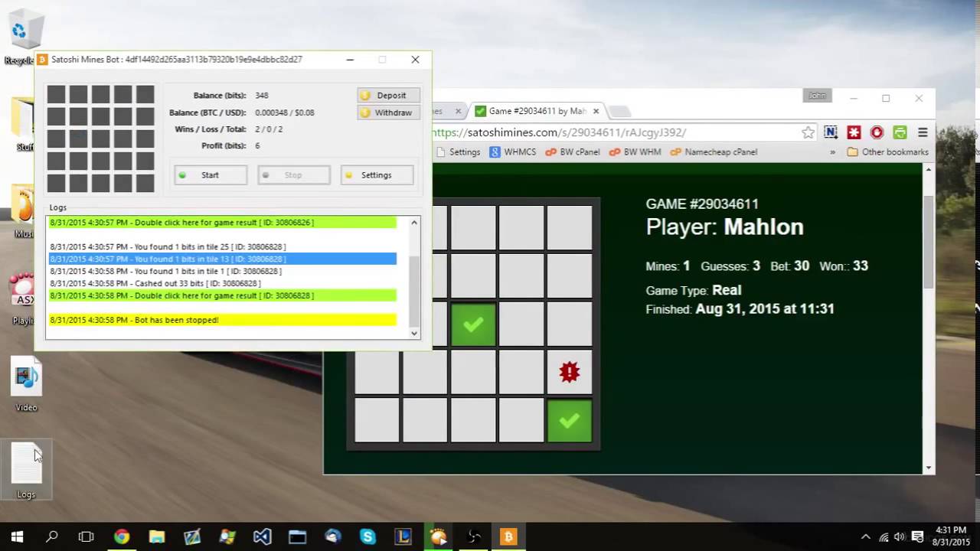Open the Other bookmarks folder
Viewport: 980px width, 551px height.
pos(887,152)
